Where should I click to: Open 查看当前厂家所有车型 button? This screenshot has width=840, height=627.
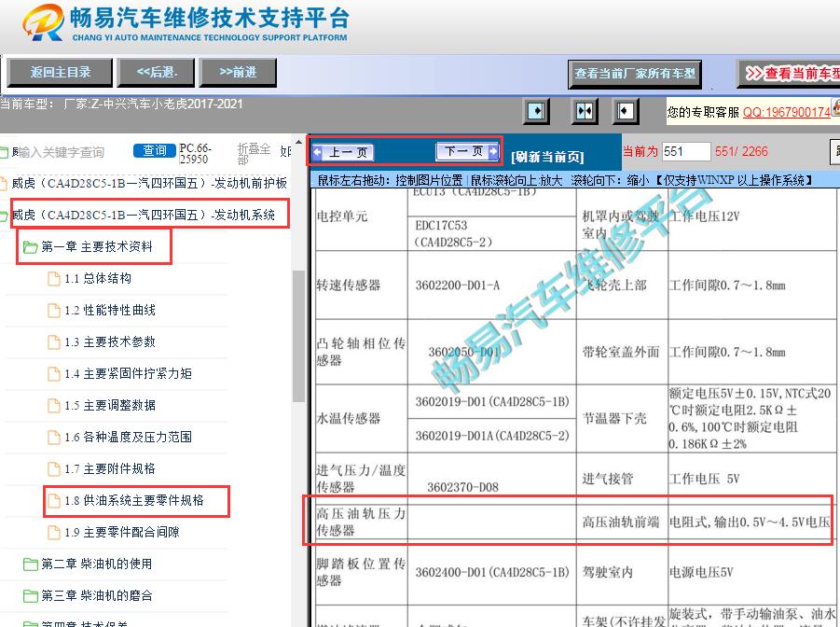pos(635,74)
